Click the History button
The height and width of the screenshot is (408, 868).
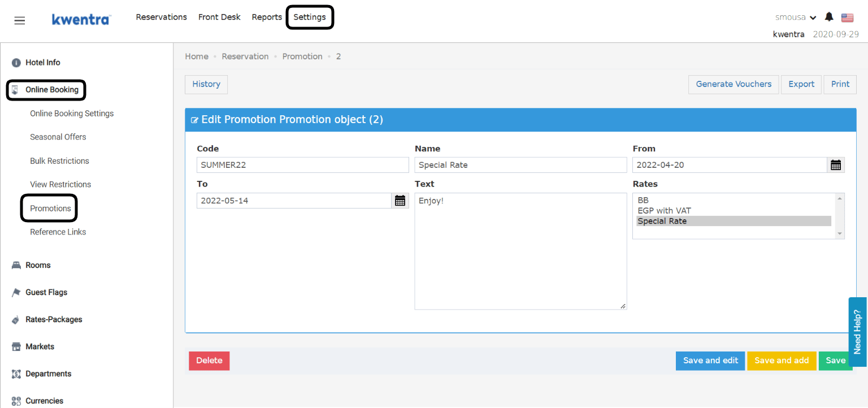point(206,84)
